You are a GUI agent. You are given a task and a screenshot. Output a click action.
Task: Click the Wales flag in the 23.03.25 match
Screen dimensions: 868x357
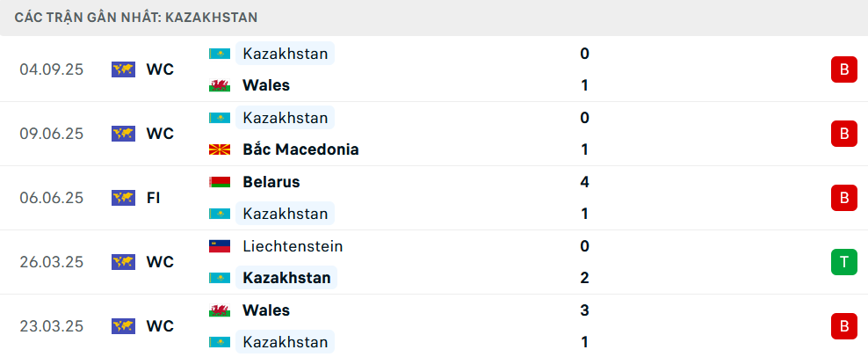[219, 310]
